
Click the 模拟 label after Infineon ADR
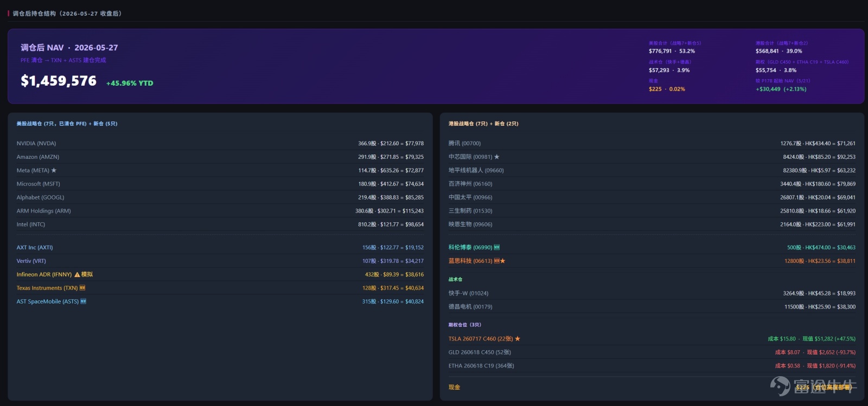[87, 274]
